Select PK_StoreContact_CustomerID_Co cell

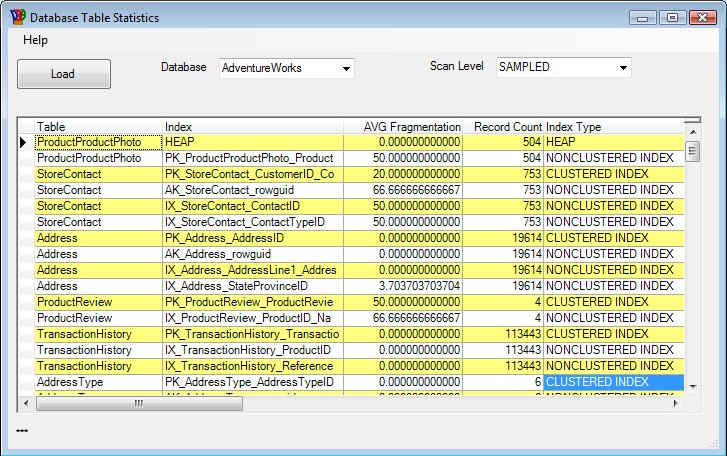coord(253,174)
